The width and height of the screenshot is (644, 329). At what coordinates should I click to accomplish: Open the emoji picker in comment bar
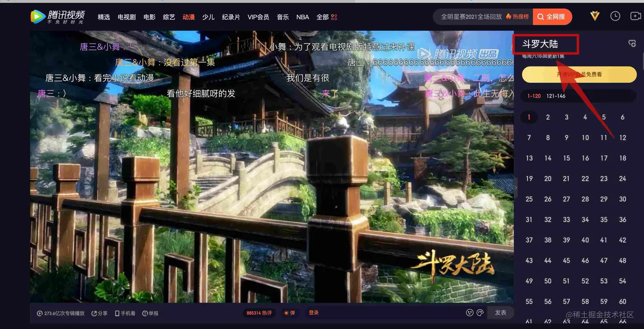(x=469, y=312)
